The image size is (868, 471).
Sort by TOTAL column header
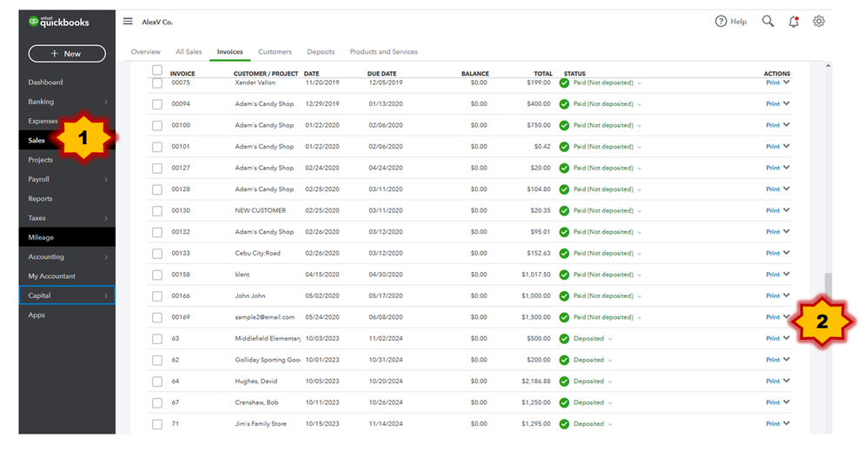(x=543, y=73)
